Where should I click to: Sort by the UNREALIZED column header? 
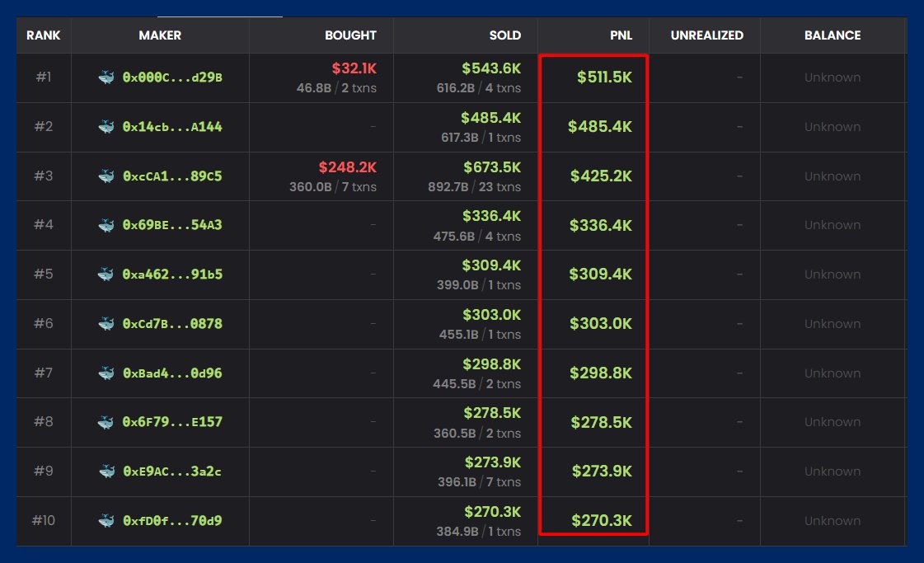pos(707,35)
